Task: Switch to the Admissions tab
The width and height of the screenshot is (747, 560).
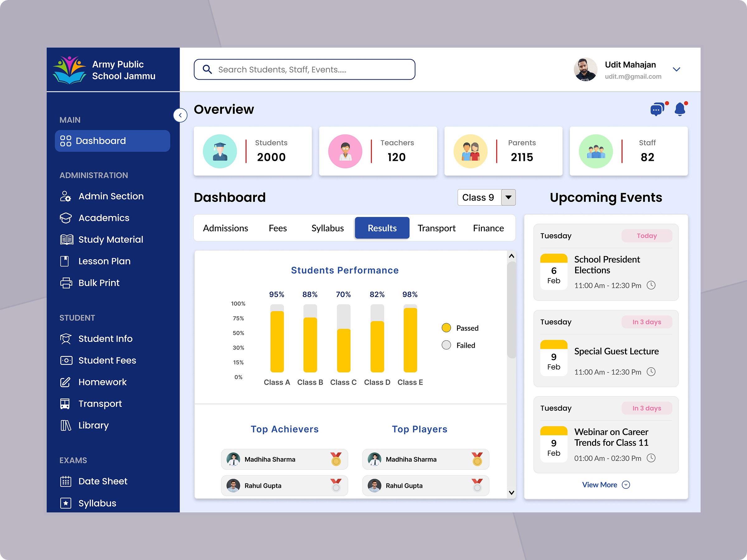Action: coord(225,228)
